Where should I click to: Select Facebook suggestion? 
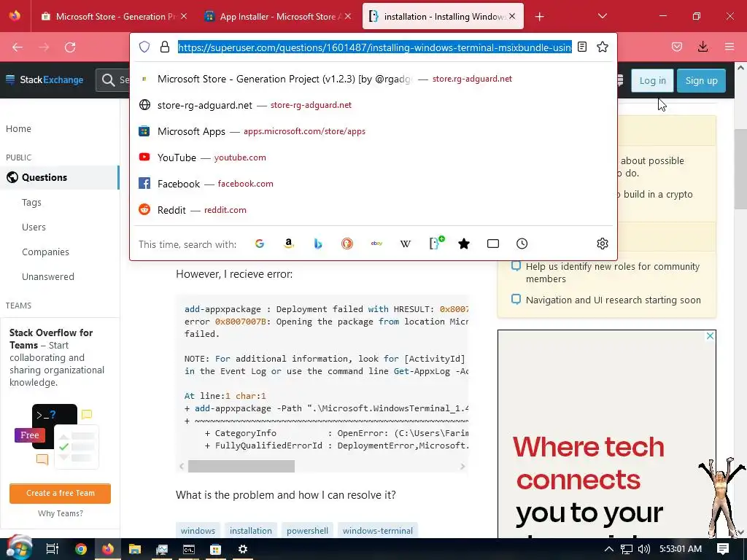(373, 184)
